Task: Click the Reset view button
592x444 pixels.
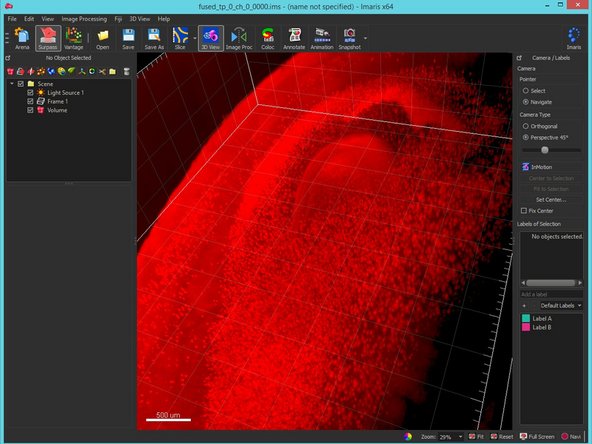Action: [x=502, y=437]
